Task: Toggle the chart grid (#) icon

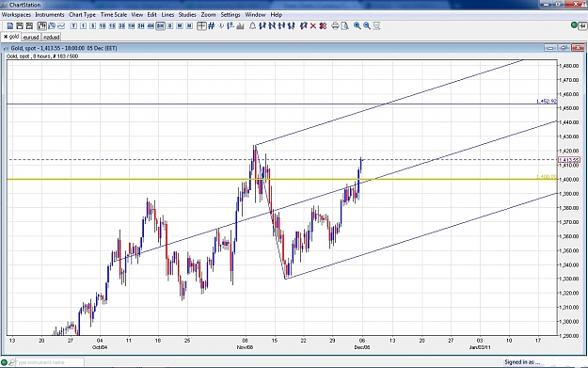Action: tap(211, 26)
